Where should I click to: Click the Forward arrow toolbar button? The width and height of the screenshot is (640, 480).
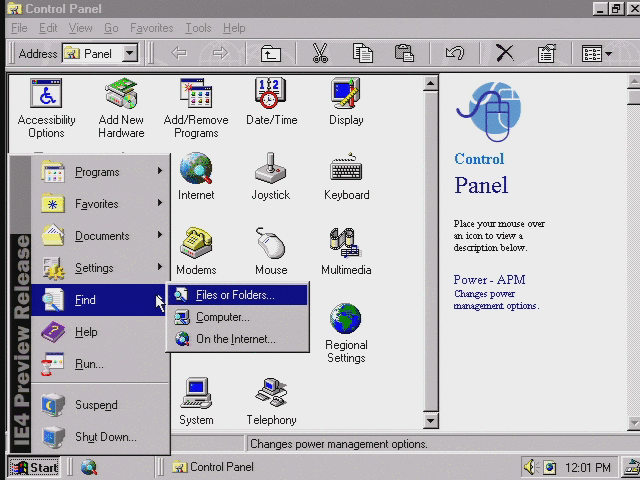click(220, 53)
